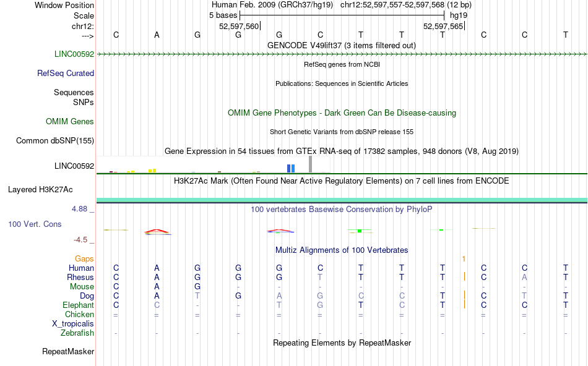Click Multiz Alignments of 100 Vertebrates title
The image size is (588, 366).
point(342,250)
